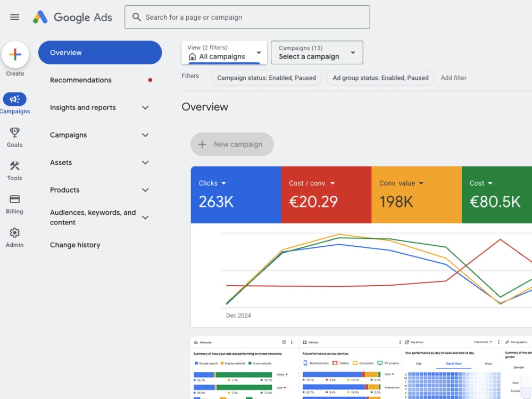The image size is (532, 399).
Task: Click Add filter link
Action: tap(454, 78)
